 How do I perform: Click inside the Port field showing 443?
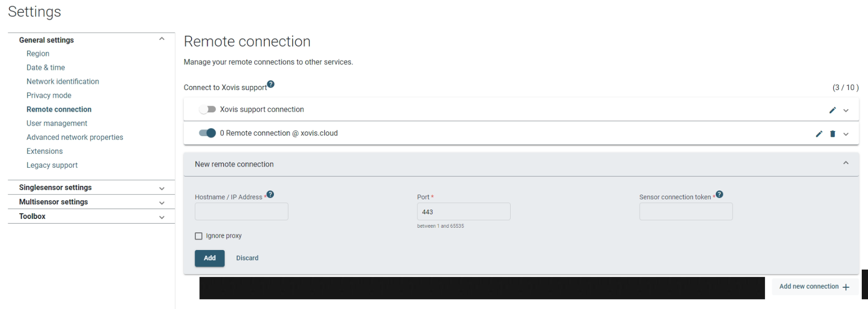click(464, 212)
